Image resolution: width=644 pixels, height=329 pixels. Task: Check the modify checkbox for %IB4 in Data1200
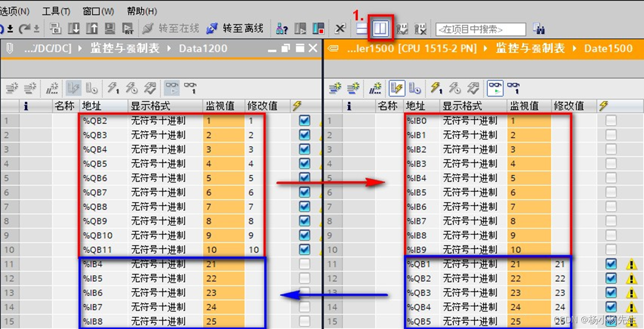point(304,264)
